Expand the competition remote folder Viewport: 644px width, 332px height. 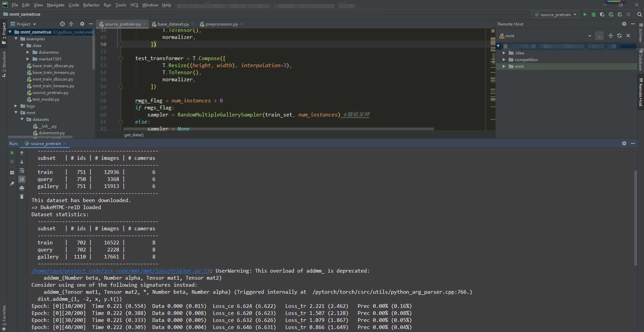pyautogui.click(x=504, y=59)
